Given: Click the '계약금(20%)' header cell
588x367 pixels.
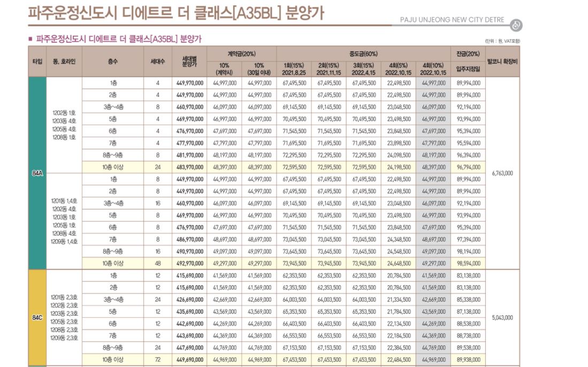Looking at the screenshot, I should (x=241, y=54).
